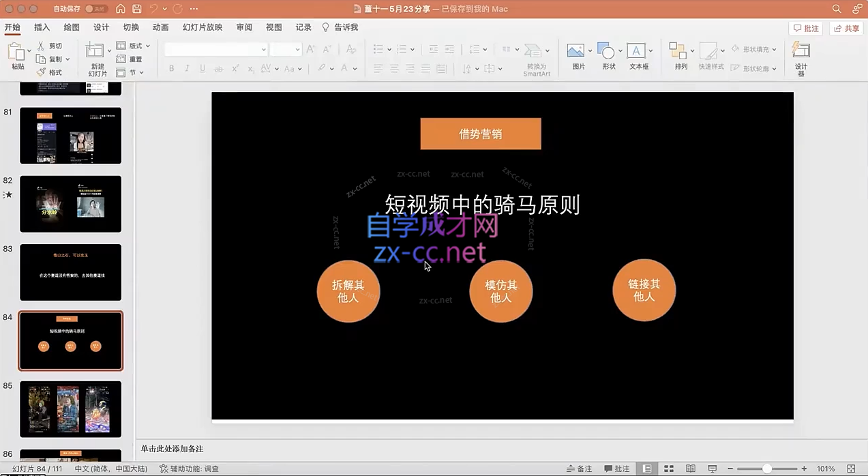Toggle 批注 comments pane in status bar
Screen dimensions: 868x476
coord(617,468)
